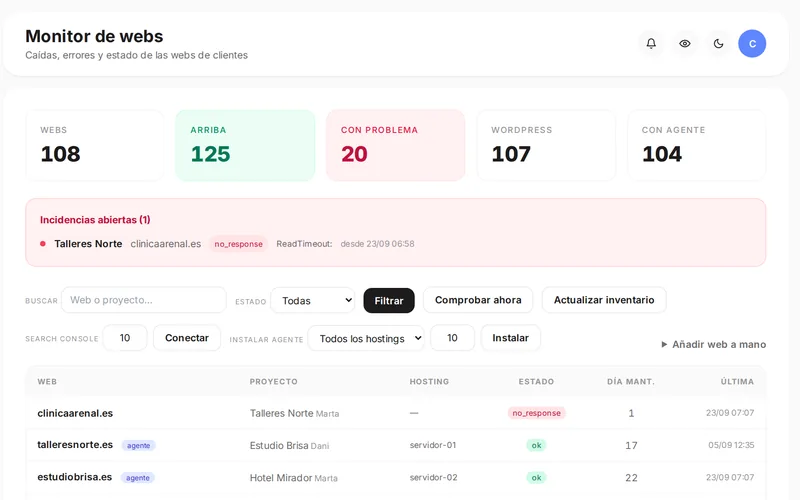Click the Web column header

pos(47,382)
